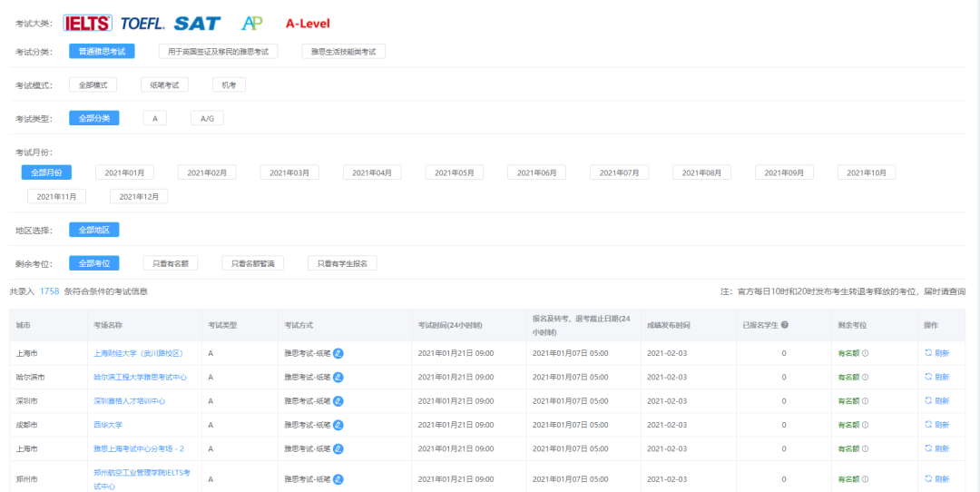Open 雅思上海考试中心分考场 - 2 link
Image resolution: width=980 pixels, height=492 pixels.
pos(138,448)
